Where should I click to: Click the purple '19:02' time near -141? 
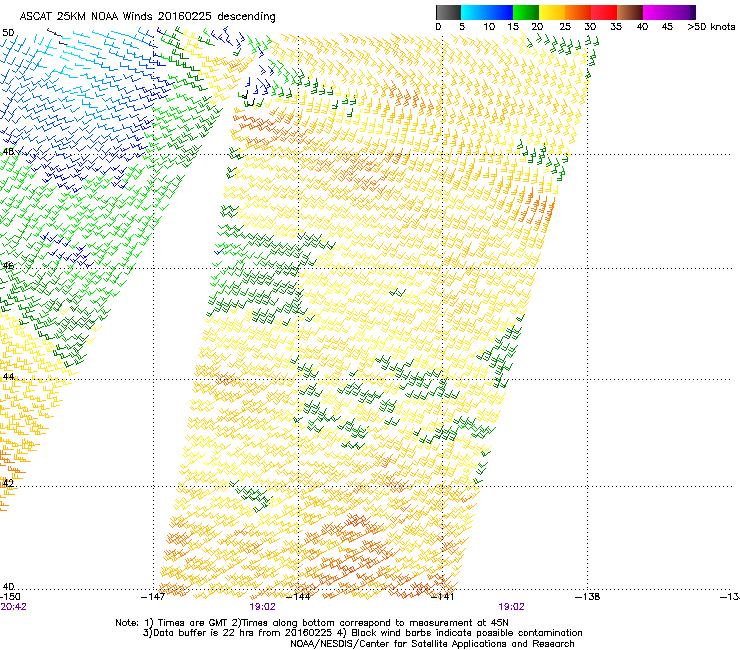[512, 607]
